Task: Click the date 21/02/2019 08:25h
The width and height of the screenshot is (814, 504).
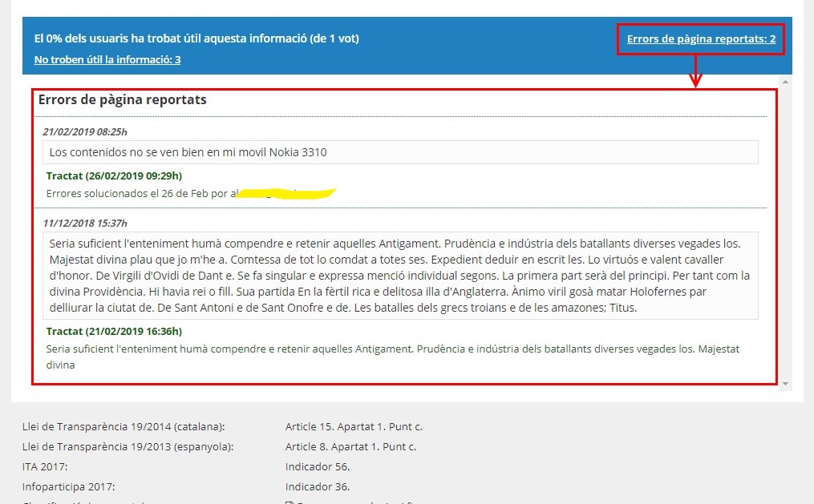Action: [x=85, y=131]
